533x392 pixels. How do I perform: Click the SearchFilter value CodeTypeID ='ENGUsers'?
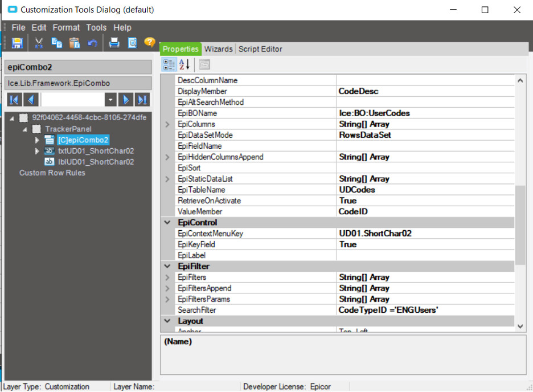[x=388, y=310]
